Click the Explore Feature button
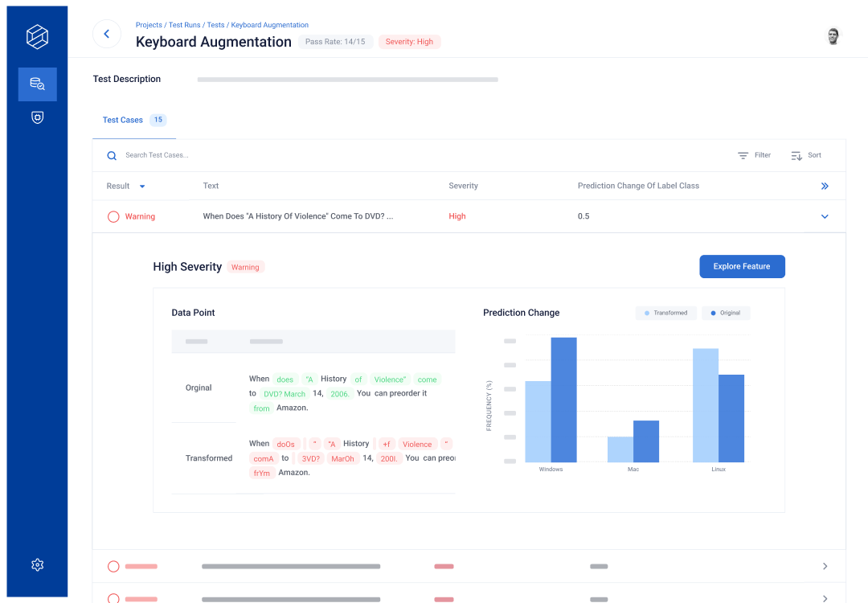 click(x=742, y=266)
